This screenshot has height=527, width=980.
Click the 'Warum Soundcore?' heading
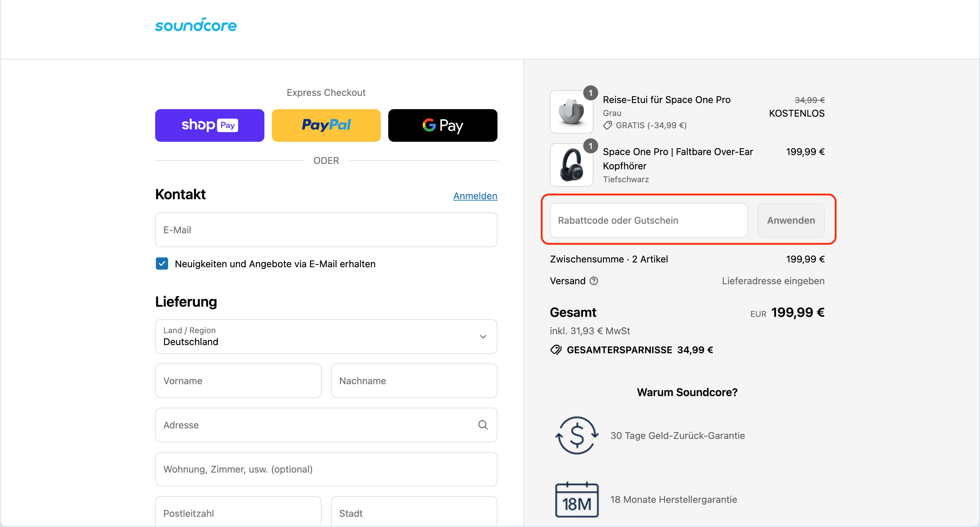(687, 392)
